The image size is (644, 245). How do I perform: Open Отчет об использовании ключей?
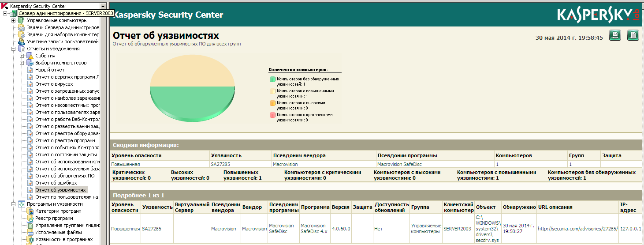pos(67,162)
